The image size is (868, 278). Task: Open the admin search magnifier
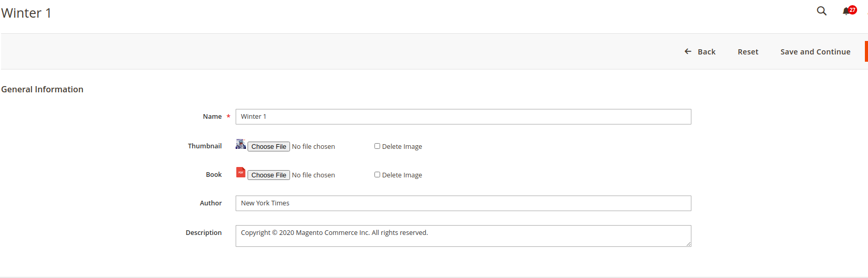pos(821,11)
